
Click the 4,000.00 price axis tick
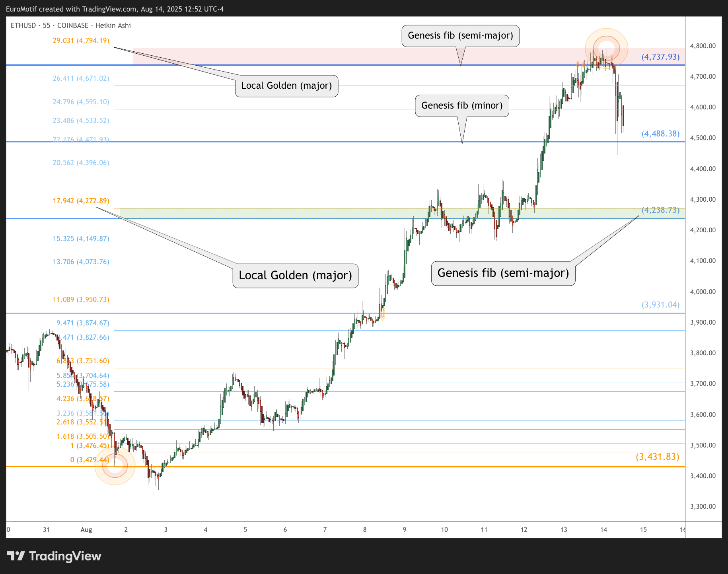point(703,292)
